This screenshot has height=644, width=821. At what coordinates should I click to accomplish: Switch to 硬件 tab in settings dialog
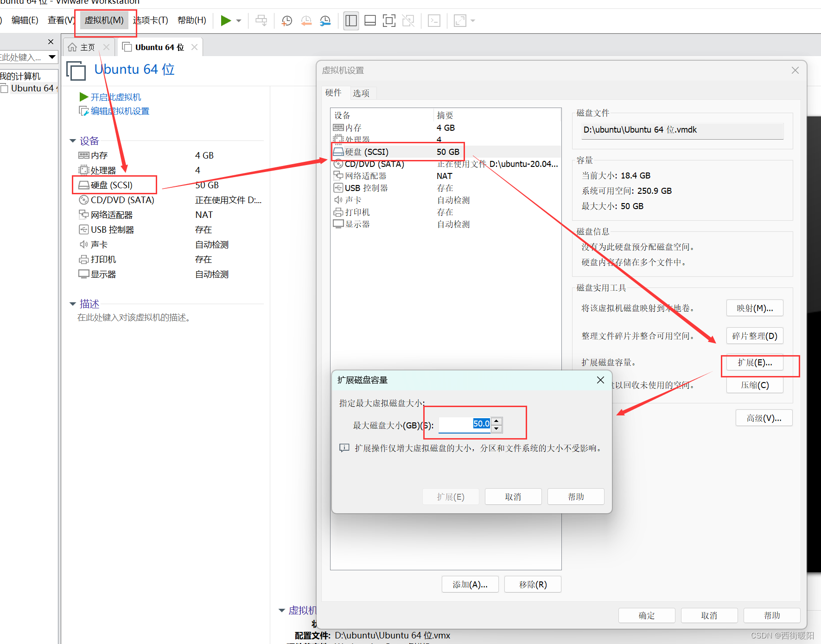click(333, 93)
